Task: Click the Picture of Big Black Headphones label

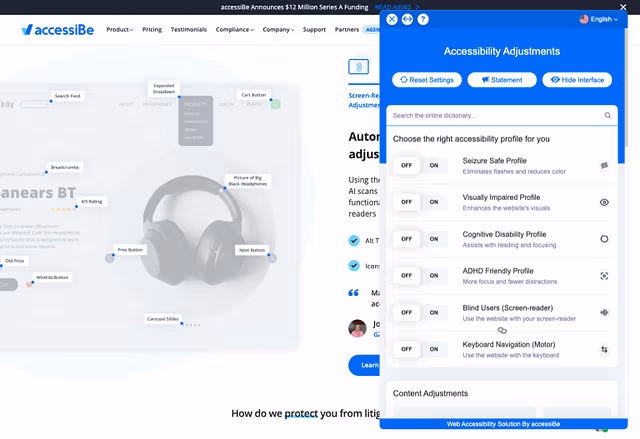Action: click(x=247, y=181)
